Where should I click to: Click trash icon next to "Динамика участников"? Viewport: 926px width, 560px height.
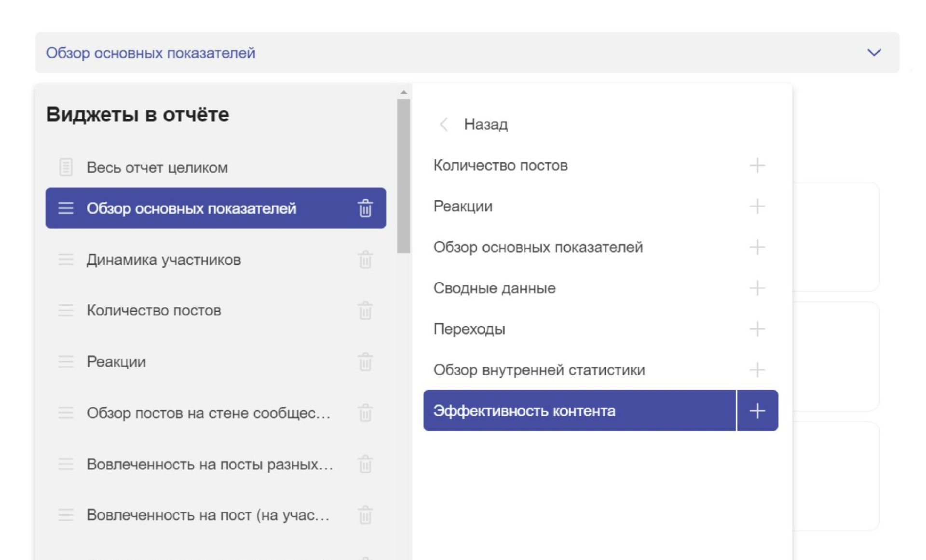click(x=365, y=260)
